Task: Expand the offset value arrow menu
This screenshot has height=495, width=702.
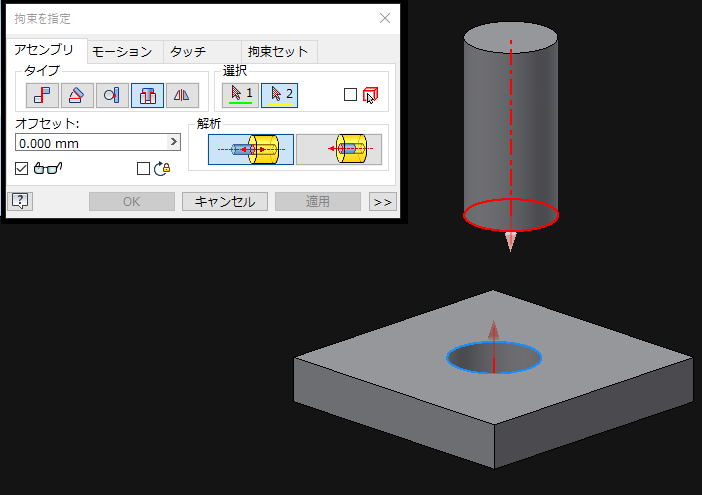Action: tap(173, 142)
